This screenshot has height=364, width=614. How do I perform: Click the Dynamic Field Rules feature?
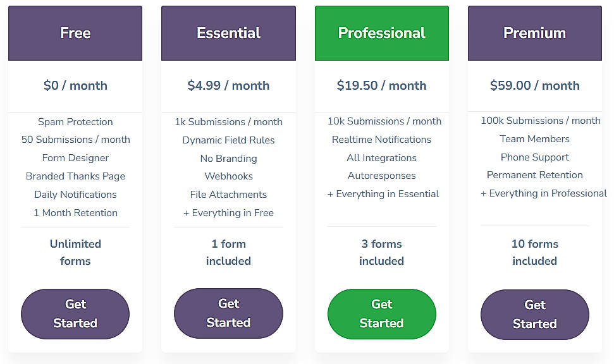tap(228, 140)
